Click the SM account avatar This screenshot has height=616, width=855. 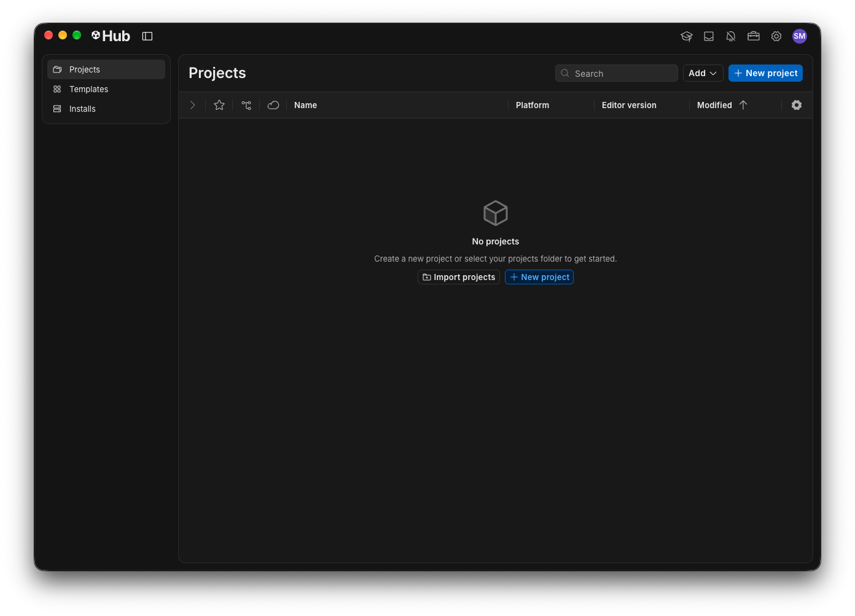[x=800, y=36]
